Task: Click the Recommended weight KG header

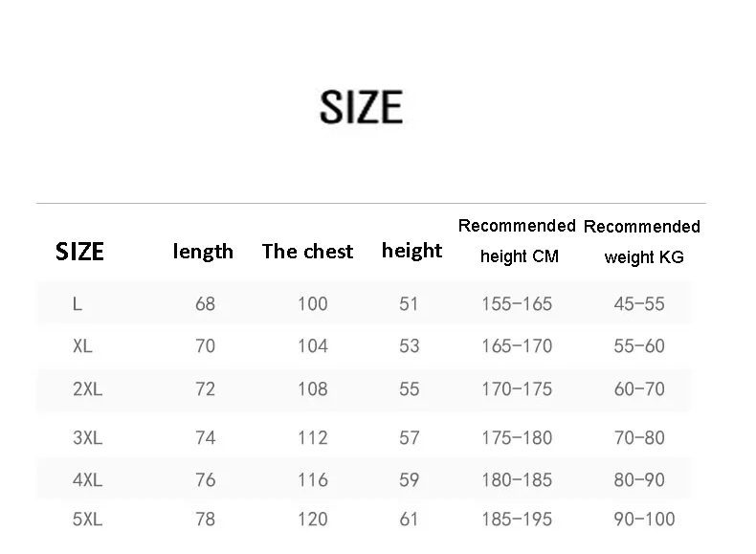Action: pyautogui.click(x=642, y=241)
